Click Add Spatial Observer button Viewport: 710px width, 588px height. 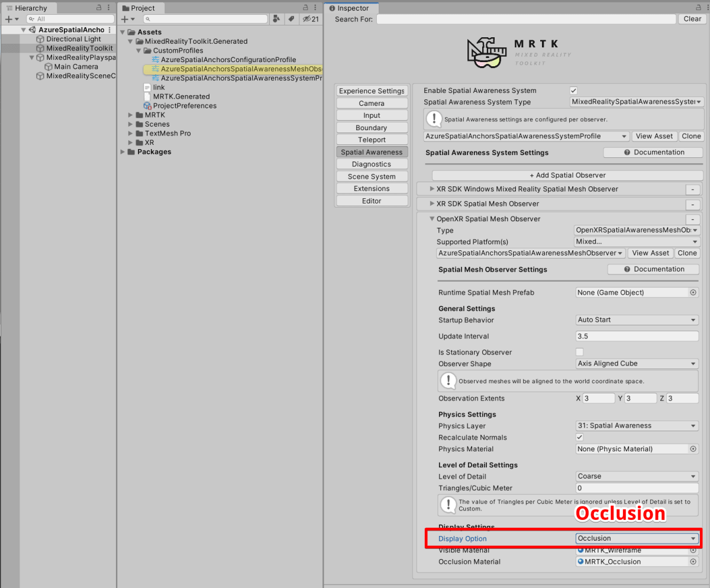tap(567, 175)
